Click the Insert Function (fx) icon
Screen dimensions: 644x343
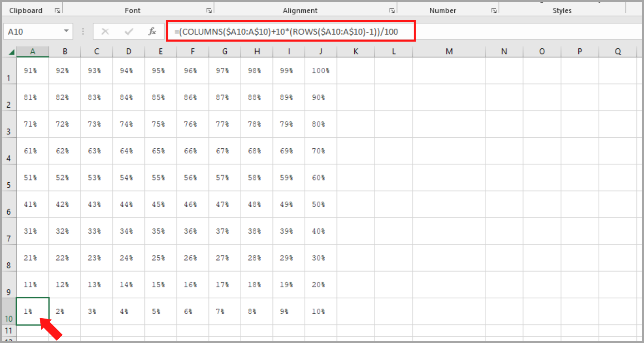[152, 31]
